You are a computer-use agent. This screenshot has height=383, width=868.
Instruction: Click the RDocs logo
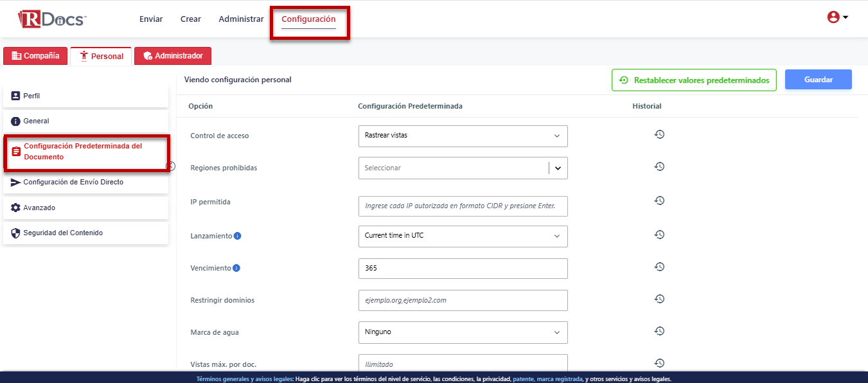click(52, 19)
